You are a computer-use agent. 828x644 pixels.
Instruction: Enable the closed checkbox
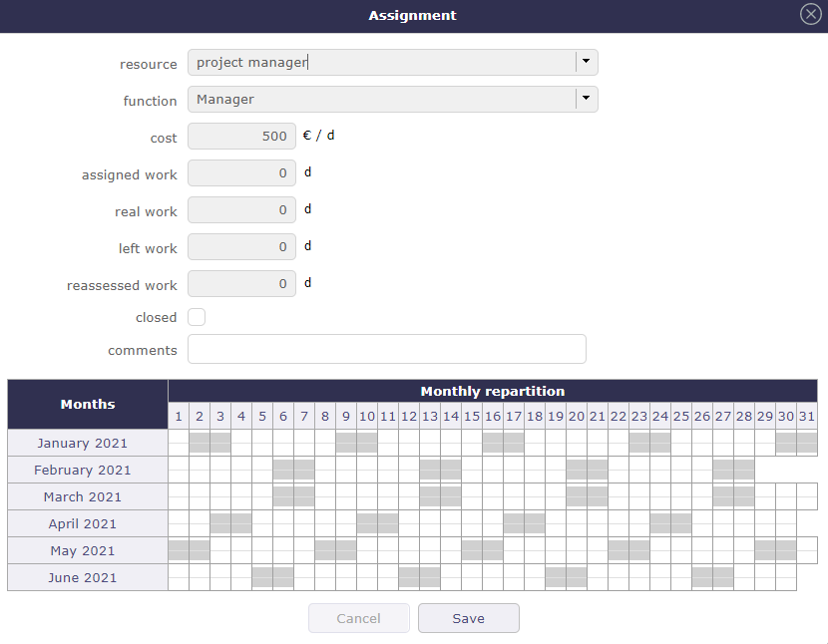[x=197, y=316]
